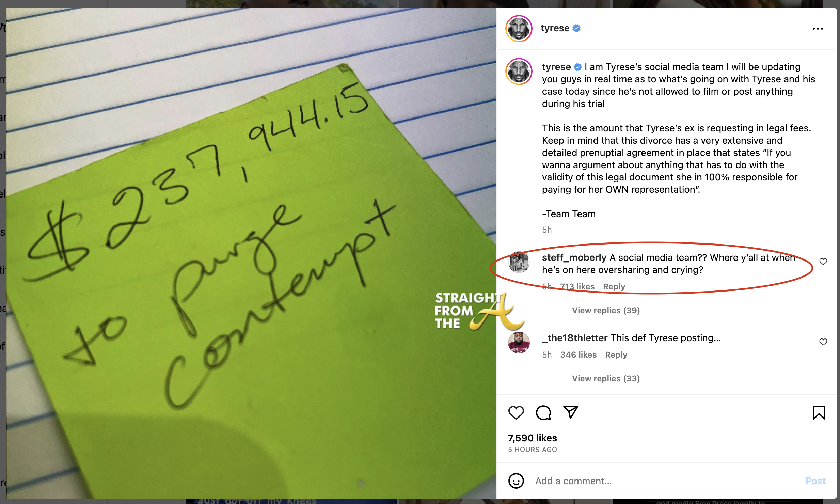Submit comment with Post button
The width and height of the screenshot is (840, 504).
click(x=815, y=481)
